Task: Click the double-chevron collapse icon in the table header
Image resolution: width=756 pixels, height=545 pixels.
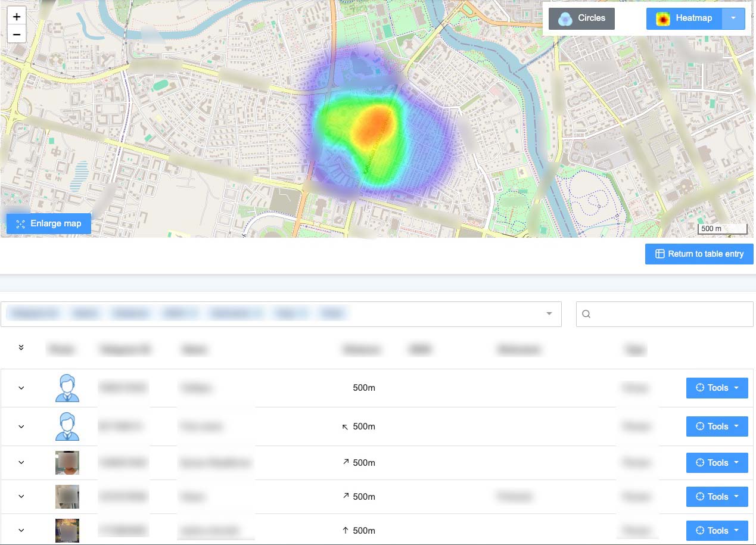Action: tap(21, 347)
